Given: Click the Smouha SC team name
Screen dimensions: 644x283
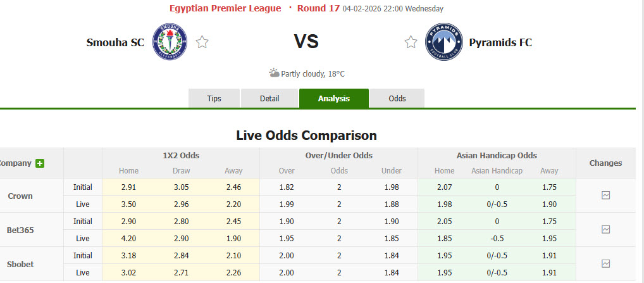Looking at the screenshot, I should pos(116,43).
